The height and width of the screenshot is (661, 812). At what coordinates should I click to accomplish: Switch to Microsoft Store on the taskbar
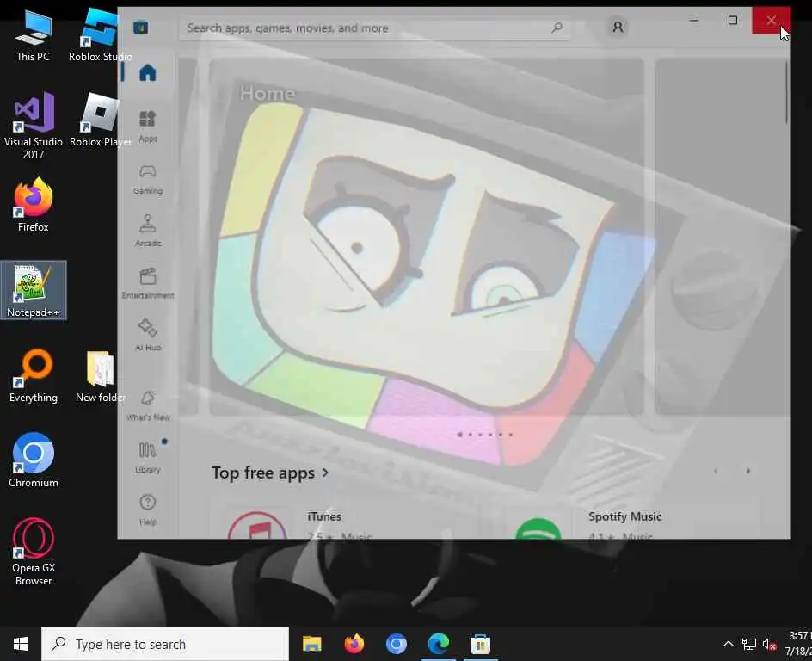(x=481, y=644)
